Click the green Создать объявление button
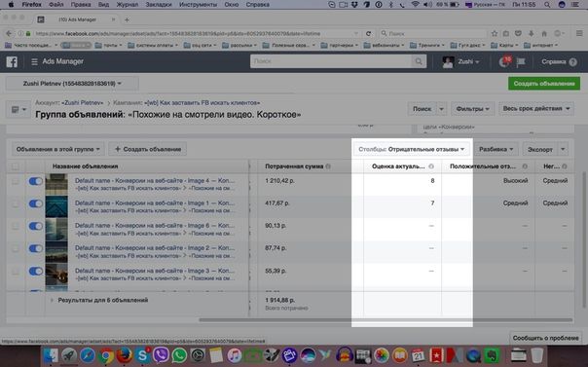 (544, 84)
